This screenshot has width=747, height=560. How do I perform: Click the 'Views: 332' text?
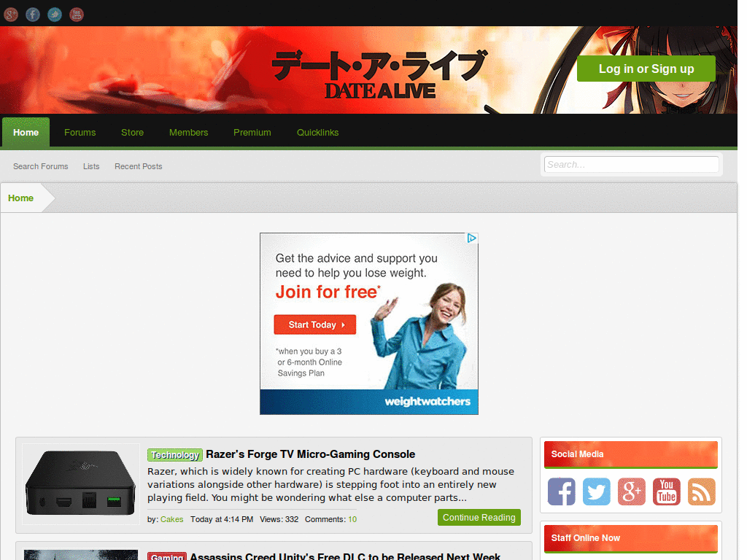[x=279, y=519]
